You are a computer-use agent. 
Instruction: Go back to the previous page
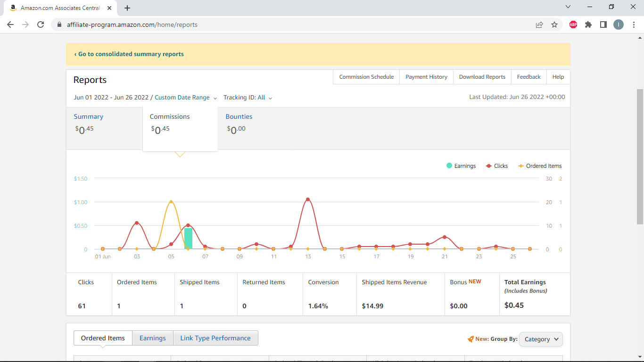point(10,25)
